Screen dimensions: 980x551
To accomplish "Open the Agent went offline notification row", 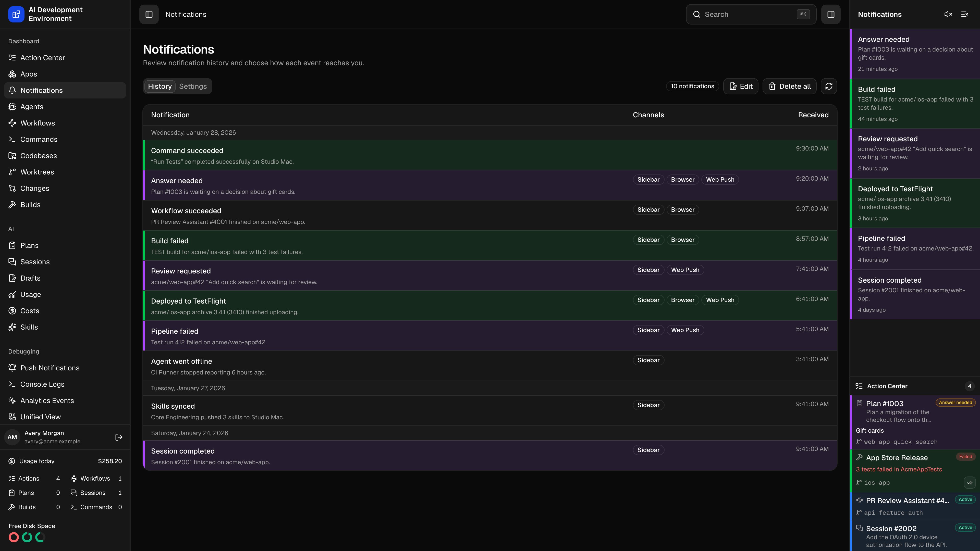I will point(490,366).
